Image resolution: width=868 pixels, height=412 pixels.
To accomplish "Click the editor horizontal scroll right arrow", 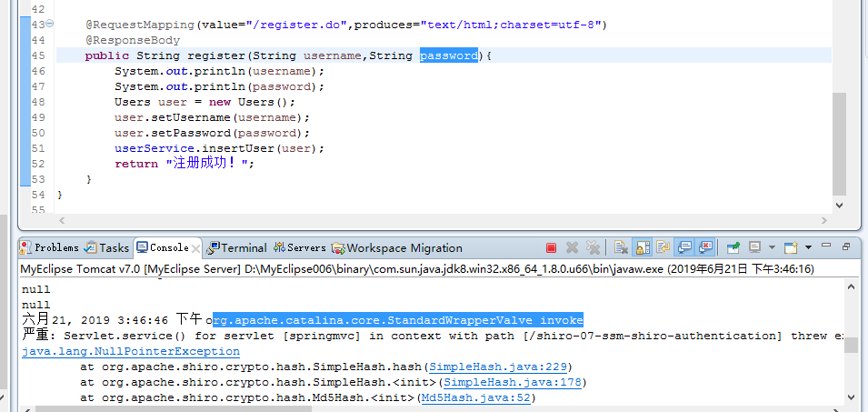I will (824, 220).
